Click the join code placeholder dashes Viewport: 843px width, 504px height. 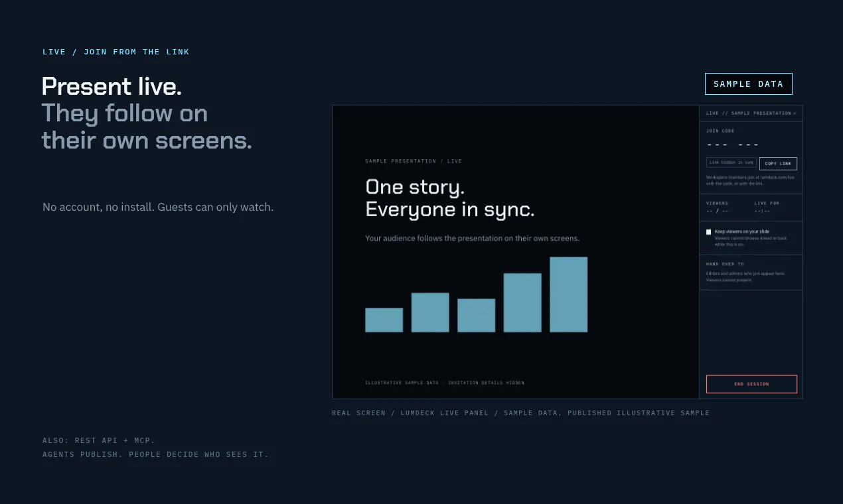(x=733, y=145)
